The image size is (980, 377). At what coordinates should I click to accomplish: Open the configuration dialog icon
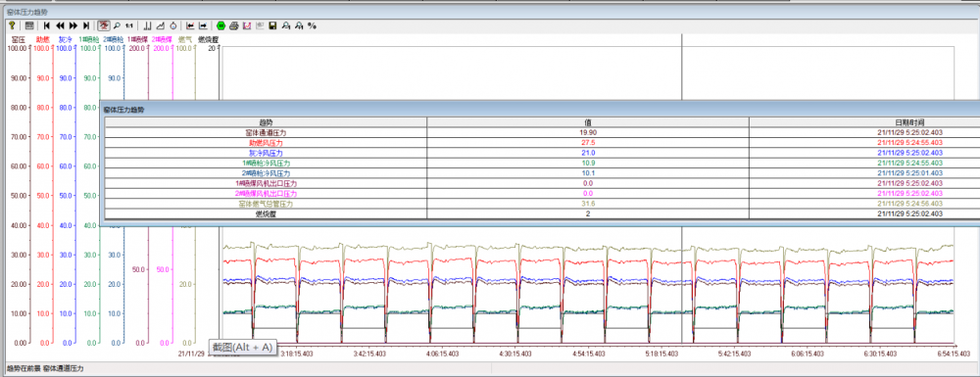[29, 25]
